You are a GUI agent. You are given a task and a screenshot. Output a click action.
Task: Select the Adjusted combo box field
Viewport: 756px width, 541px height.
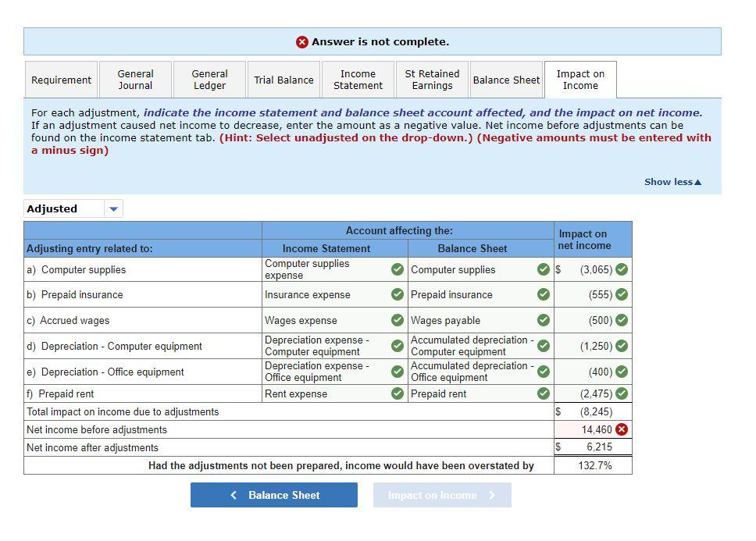click(x=73, y=208)
